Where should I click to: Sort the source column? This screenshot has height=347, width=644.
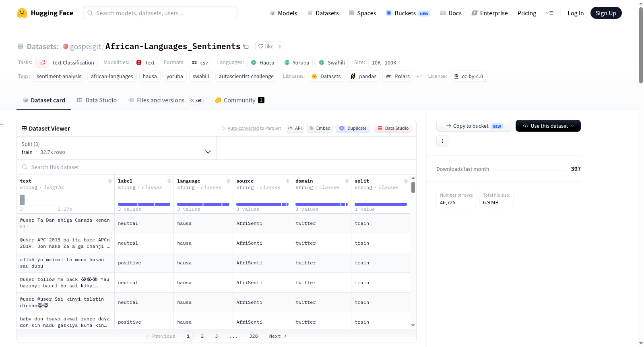287,181
